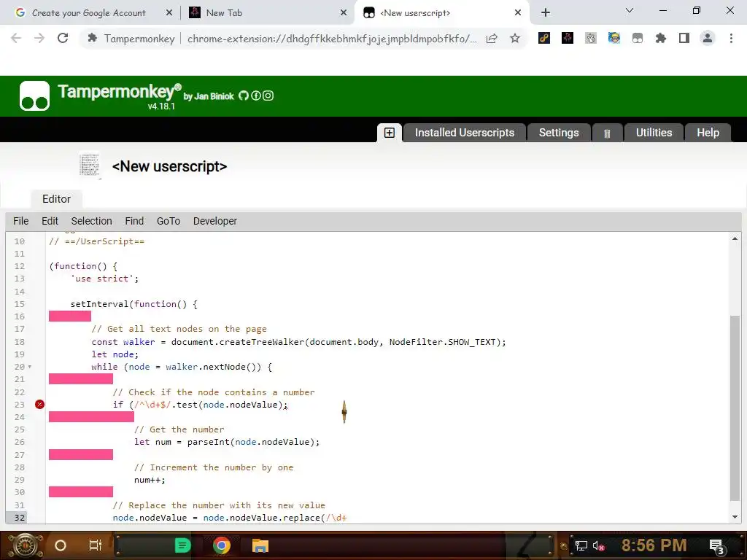The height and width of the screenshot is (560, 747).
Task: Click the 'let node;' code line
Action: [x=115, y=354]
